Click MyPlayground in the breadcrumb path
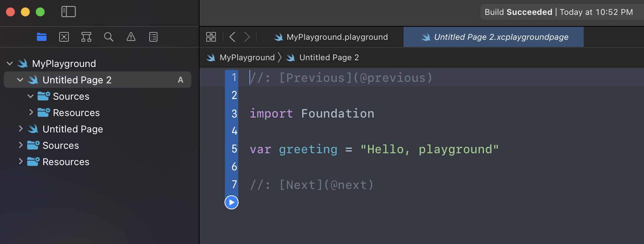644x244 pixels. pyautogui.click(x=247, y=58)
